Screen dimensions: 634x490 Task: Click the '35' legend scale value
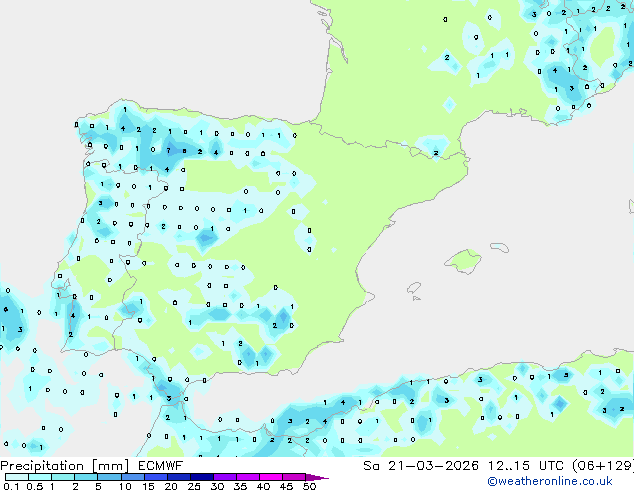point(240,486)
